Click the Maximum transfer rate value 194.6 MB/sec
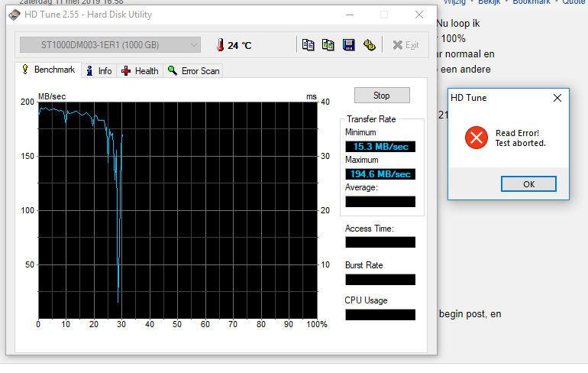This screenshot has width=588, height=373. (380, 174)
